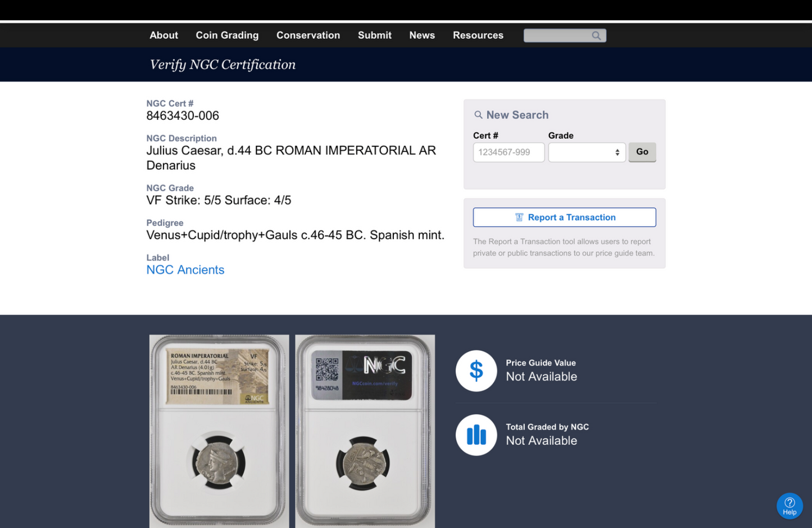
Task: Click the dollar sign Price Guide icon
Action: (x=476, y=371)
